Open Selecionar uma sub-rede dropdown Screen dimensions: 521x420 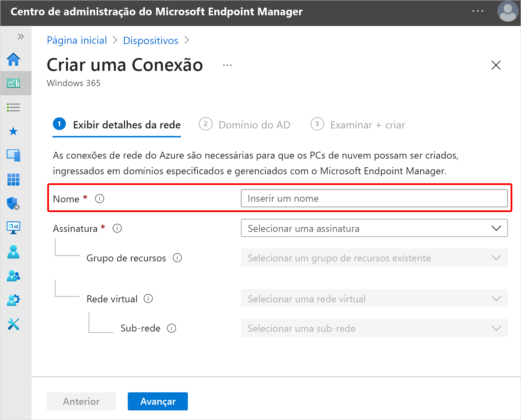point(374,328)
